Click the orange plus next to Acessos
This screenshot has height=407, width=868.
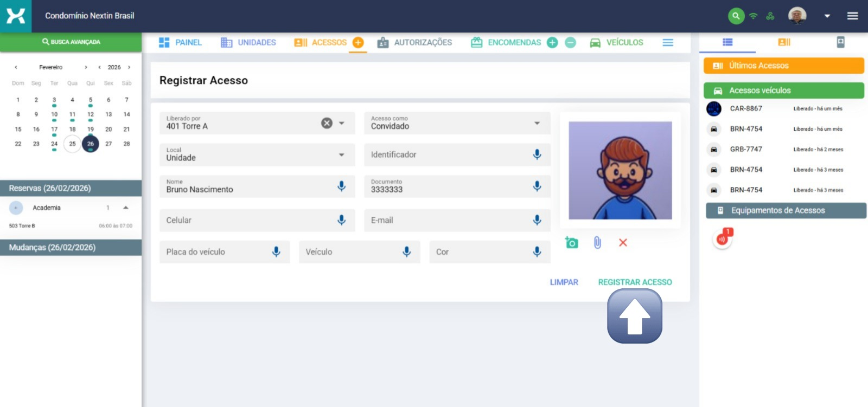[x=358, y=42]
